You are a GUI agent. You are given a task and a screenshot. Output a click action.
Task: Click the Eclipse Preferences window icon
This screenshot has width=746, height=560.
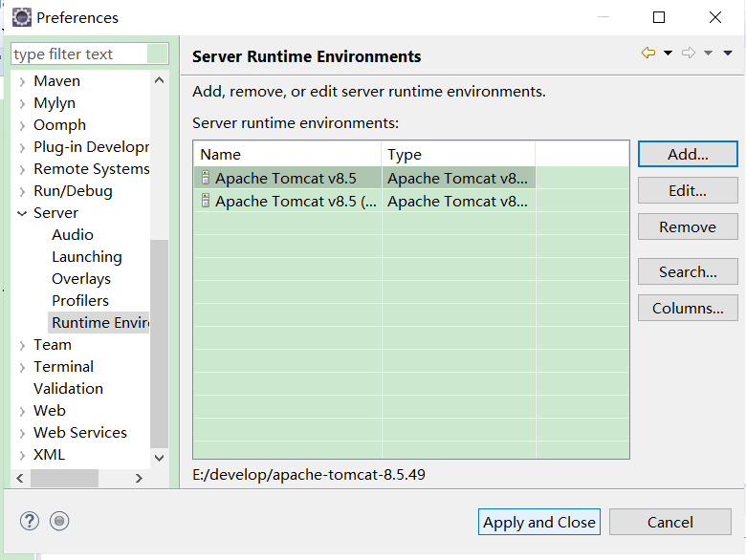click(x=21, y=17)
